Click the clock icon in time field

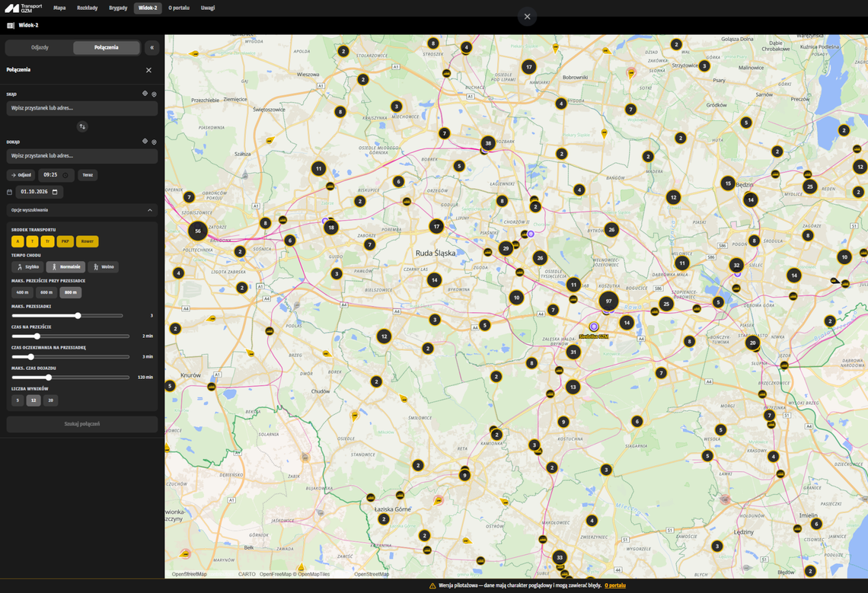(65, 175)
